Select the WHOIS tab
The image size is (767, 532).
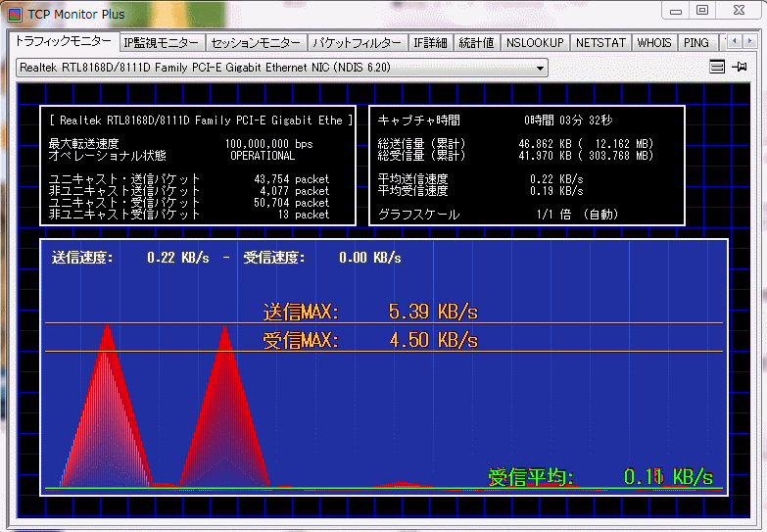tap(654, 43)
